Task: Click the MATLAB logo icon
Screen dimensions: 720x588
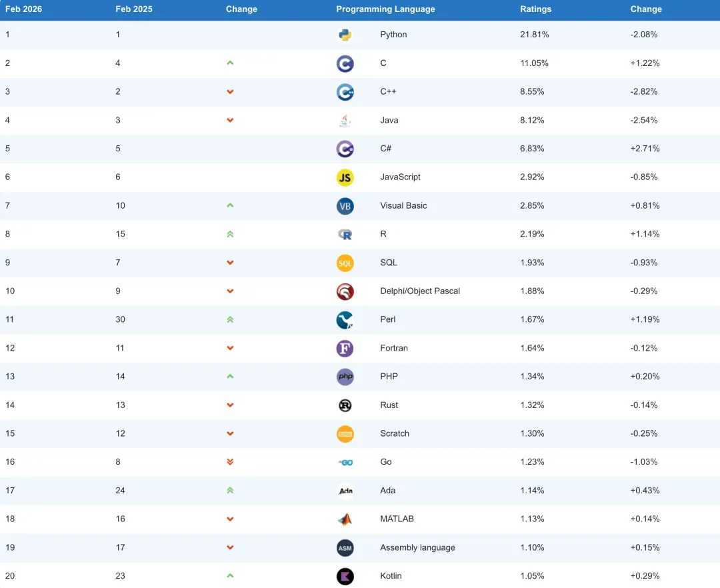Action: [345, 519]
